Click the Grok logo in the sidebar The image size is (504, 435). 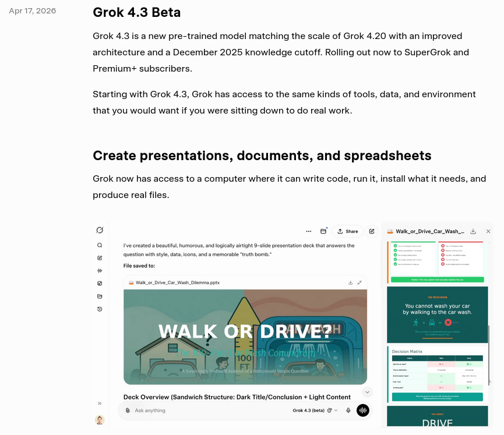(x=100, y=230)
